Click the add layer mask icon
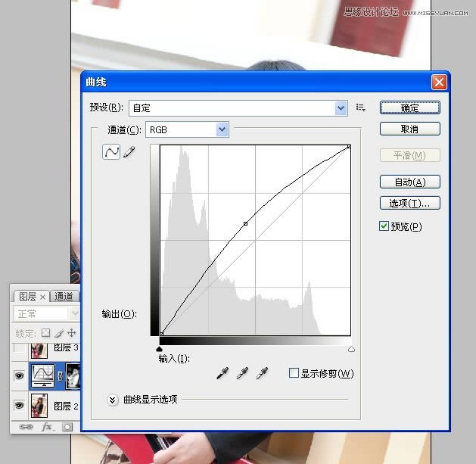This screenshot has width=476, height=464. coord(67,427)
